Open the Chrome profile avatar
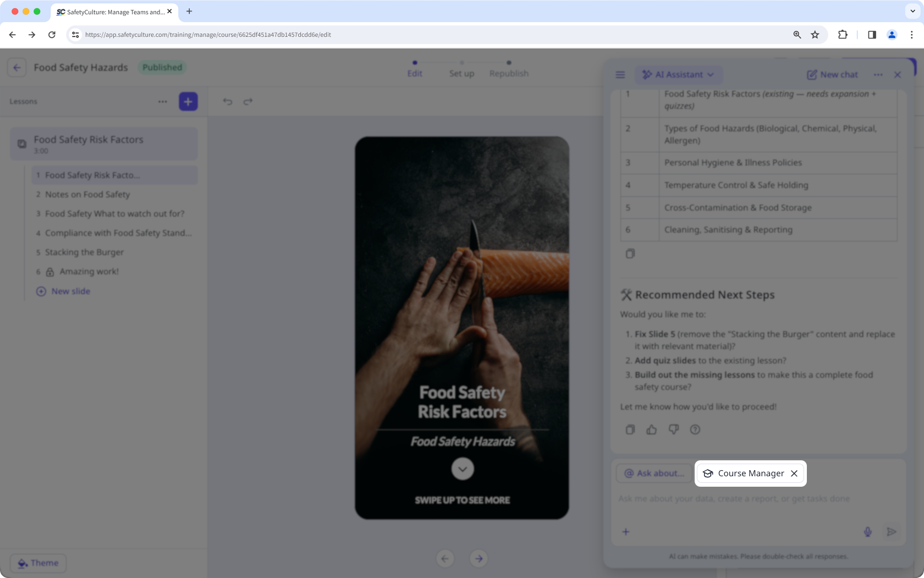The width and height of the screenshot is (924, 578). (892, 35)
